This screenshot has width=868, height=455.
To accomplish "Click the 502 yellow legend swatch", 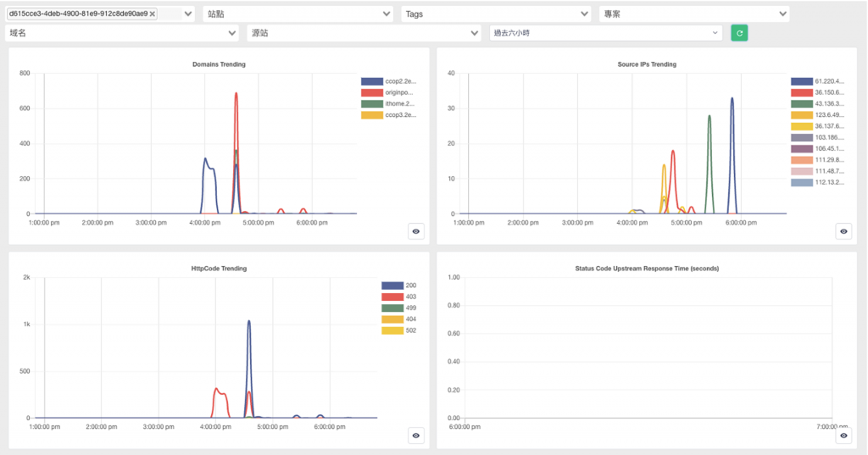I will click(x=392, y=330).
